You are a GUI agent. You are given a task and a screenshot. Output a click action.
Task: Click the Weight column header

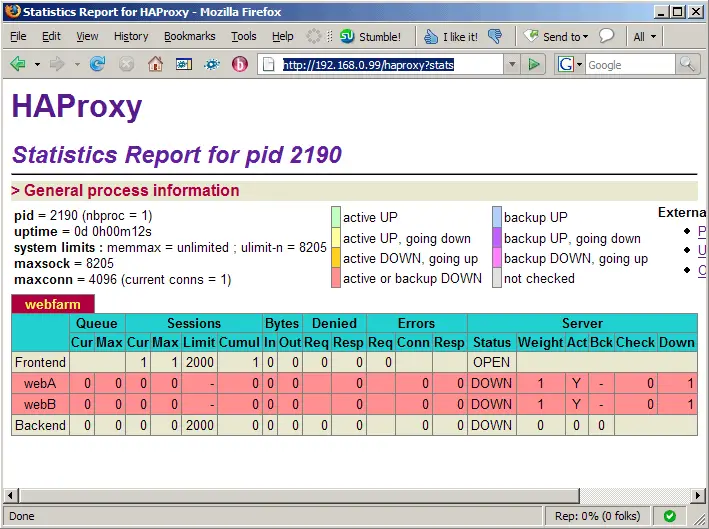[541, 342]
